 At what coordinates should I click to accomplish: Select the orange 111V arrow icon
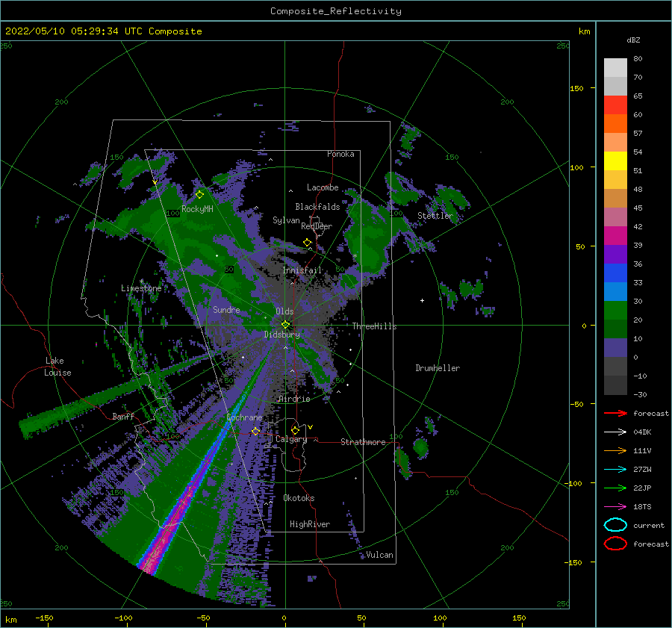click(615, 450)
